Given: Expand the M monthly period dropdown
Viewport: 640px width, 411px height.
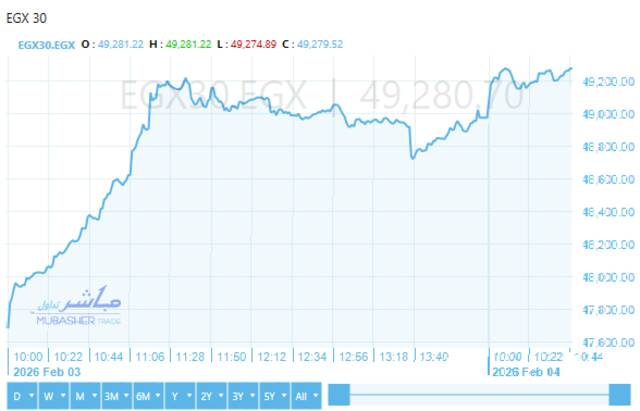Looking at the screenshot, I should pyautogui.click(x=83, y=395).
